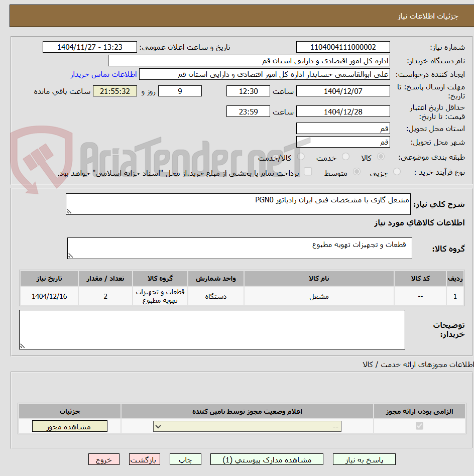Click the goods group textarea

click(240, 249)
